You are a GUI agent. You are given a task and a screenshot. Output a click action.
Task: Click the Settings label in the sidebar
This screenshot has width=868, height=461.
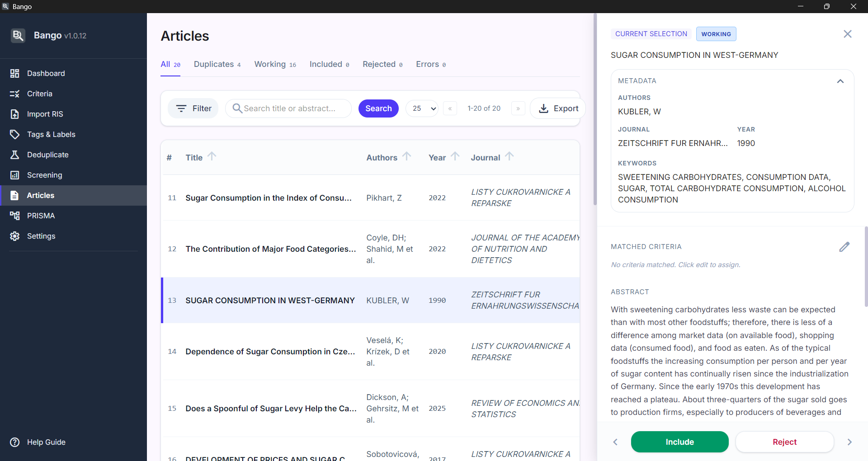coord(41,236)
